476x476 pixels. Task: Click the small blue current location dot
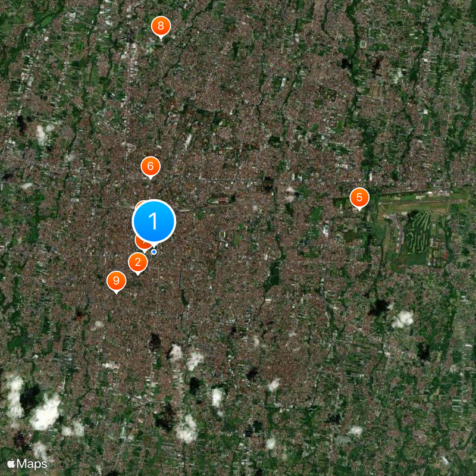pos(154,252)
